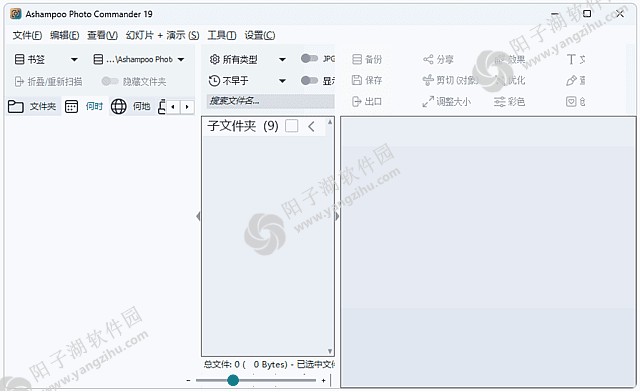This screenshot has height=391, width=640.
Task: Switch to the 何时 calendar tab
Action: 84,107
